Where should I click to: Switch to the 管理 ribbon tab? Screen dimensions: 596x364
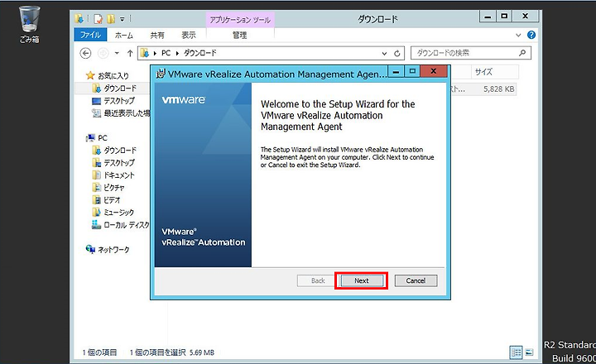tap(240, 36)
